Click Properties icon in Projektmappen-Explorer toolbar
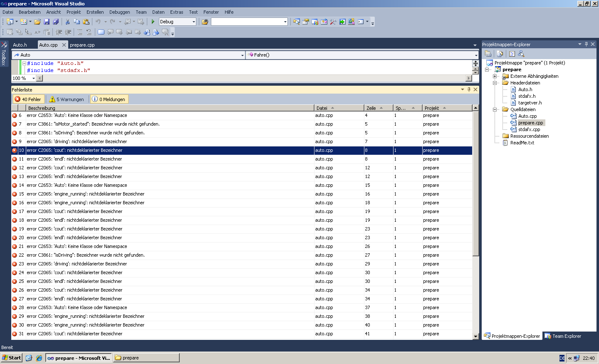This screenshot has height=364, width=599. [488, 54]
